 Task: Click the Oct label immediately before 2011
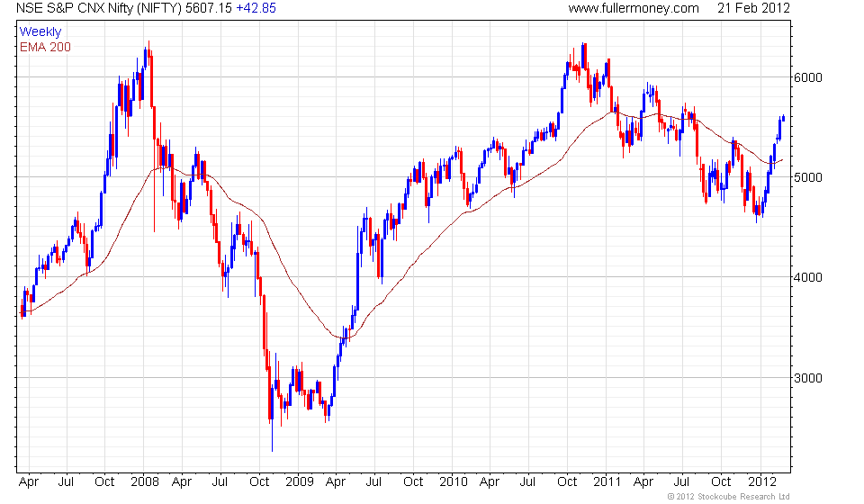tap(567, 482)
